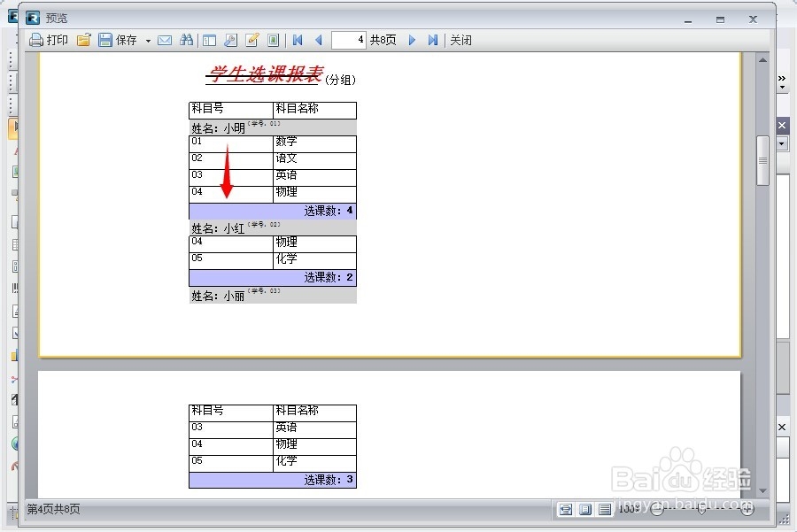Image resolution: width=797 pixels, height=532 pixels.
Task: Click the 语文 subject cell
Action: (315, 160)
